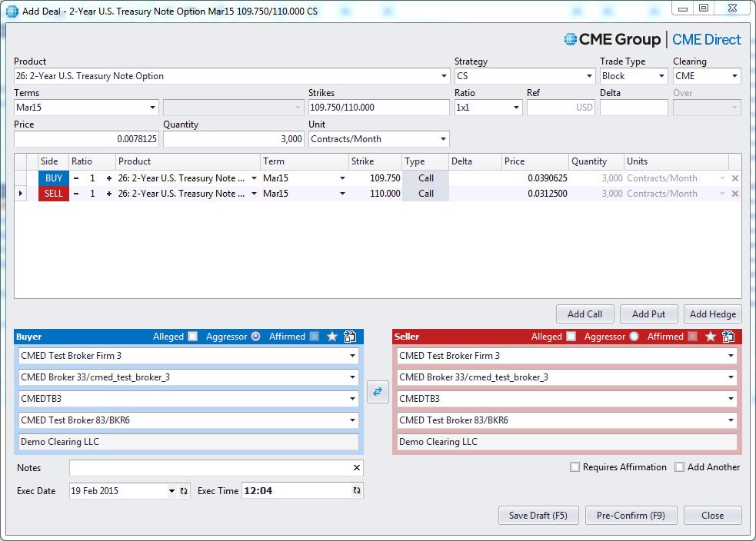The height and width of the screenshot is (541, 756).
Task: Click the Seller panel star favorite icon
Action: [x=711, y=337]
